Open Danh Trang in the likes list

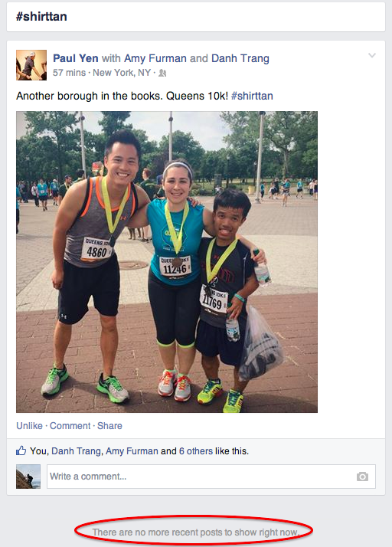point(76,451)
